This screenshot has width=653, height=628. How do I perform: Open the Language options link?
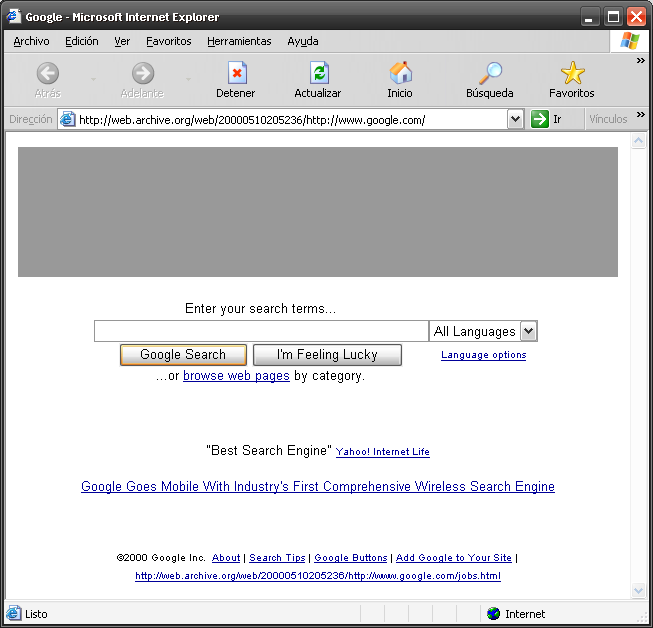[484, 355]
